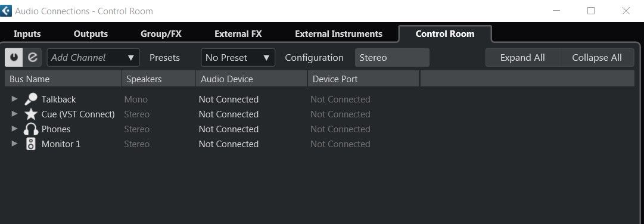Click the Collapse All button

pyautogui.click(x=597, y=58)
